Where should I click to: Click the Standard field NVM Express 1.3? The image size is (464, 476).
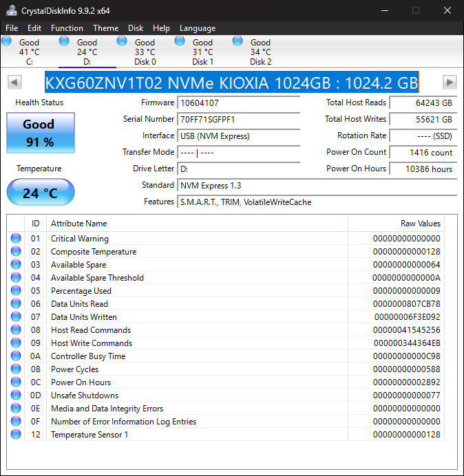point(317,185)
